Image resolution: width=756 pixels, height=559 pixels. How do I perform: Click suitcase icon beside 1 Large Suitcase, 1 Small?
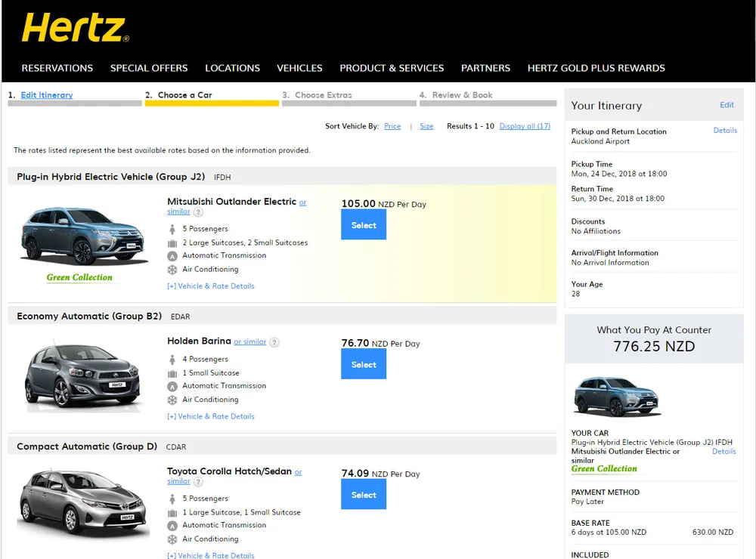click(172, 513)
